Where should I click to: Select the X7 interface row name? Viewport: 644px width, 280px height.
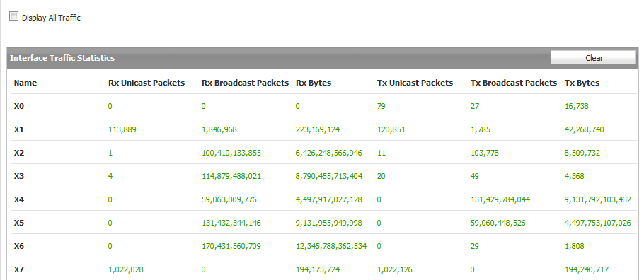pyautogui.click(x=19, y=269)
